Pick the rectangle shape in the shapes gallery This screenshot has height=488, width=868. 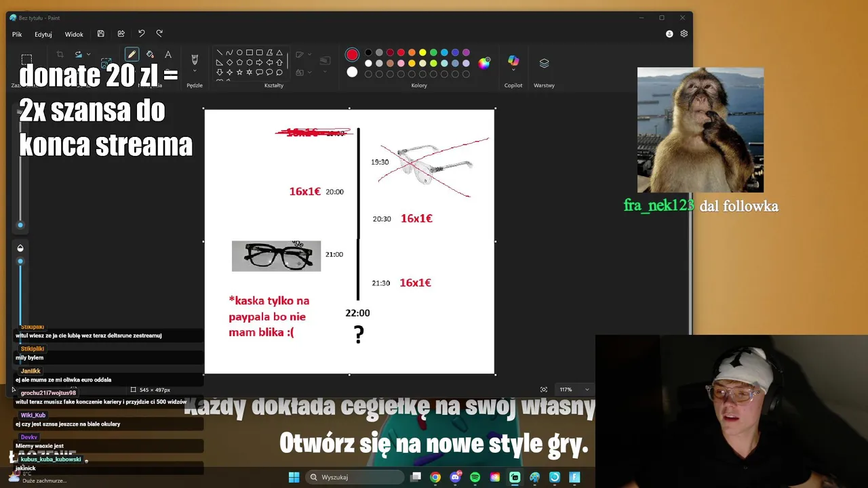tap(249, 52)
